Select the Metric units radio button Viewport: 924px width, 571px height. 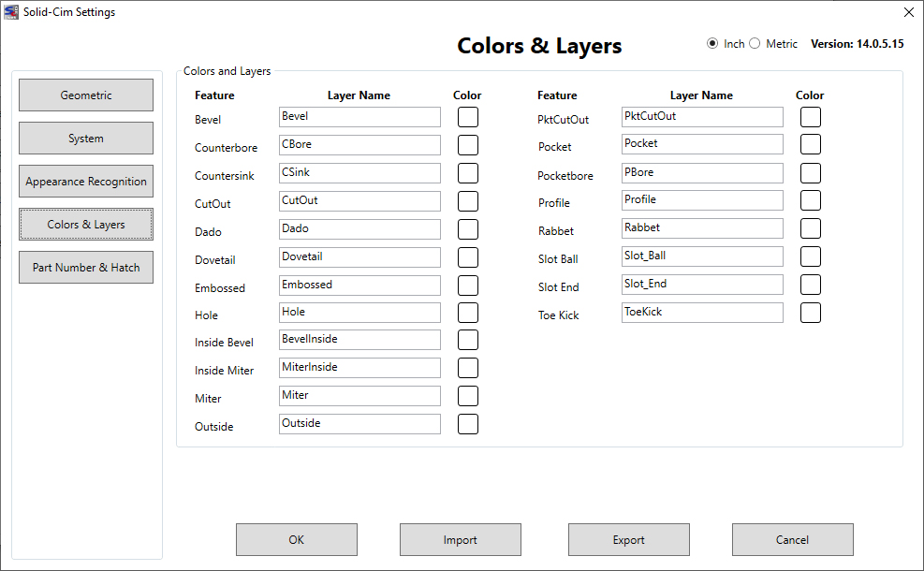pos(755,44)
